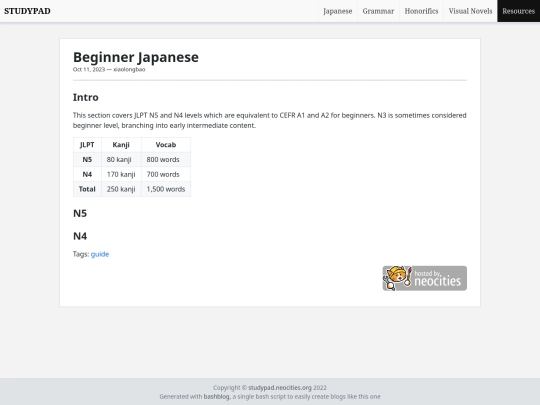The image size is (540, 405).
Task: Click the 250 kanji table cell
Action: click(121, 189)
